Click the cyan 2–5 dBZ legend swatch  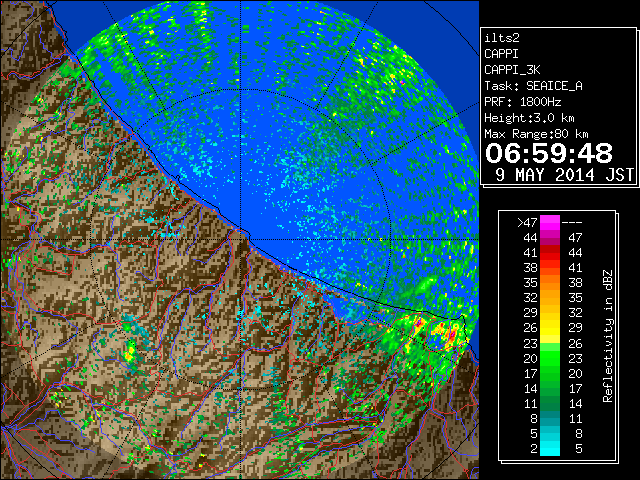(550, 448)
